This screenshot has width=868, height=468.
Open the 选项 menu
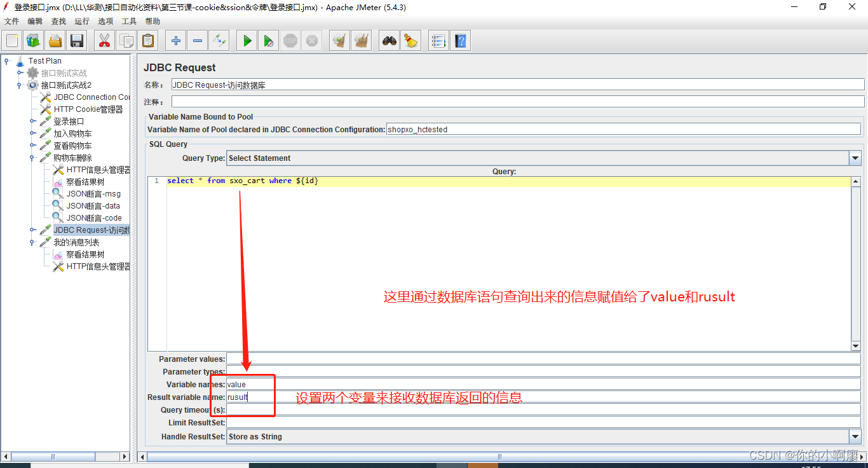pos(105,22)
